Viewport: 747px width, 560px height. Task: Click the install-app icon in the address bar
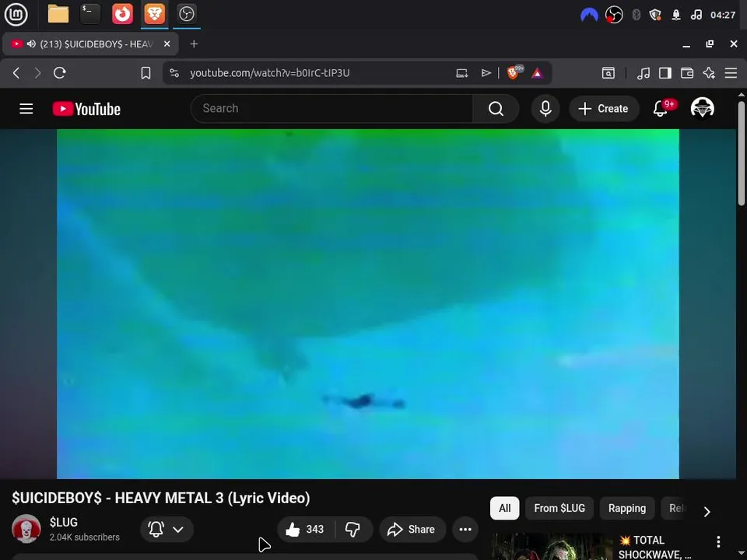click(461, 73)
